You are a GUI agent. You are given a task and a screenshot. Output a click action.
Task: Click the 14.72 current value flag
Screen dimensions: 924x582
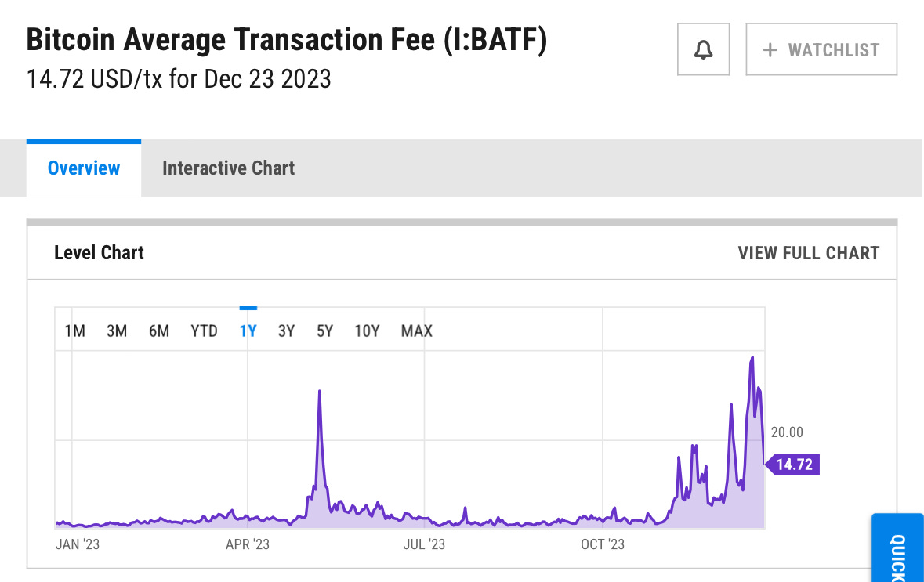coord(792,465)
